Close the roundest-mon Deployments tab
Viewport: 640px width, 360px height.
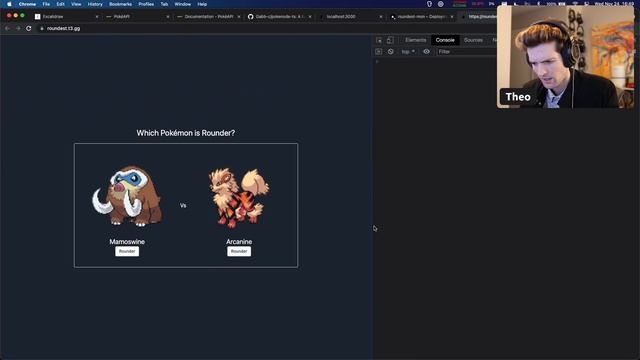(x=452, y=17)
